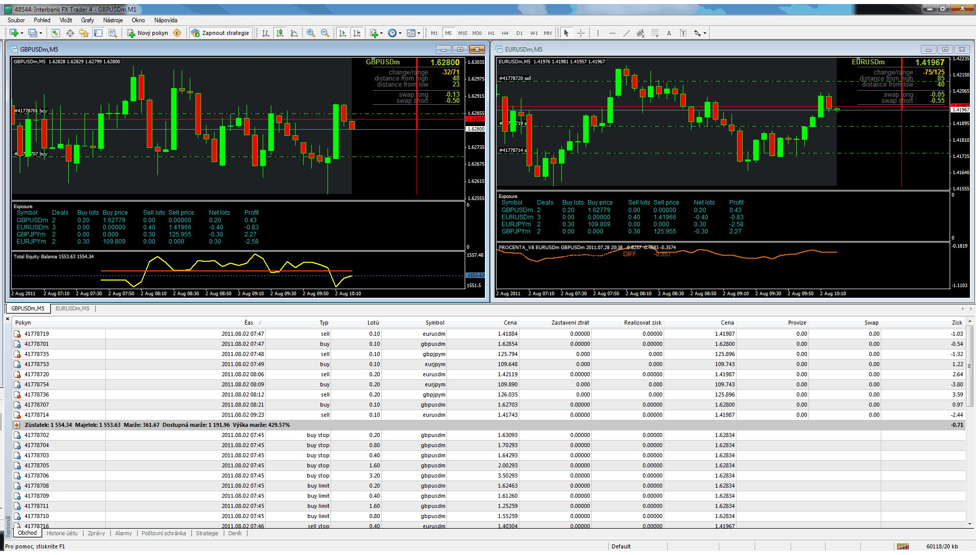Expand the Templates dropdown arrow
980x555 pixels.
[x=419, y=33]
